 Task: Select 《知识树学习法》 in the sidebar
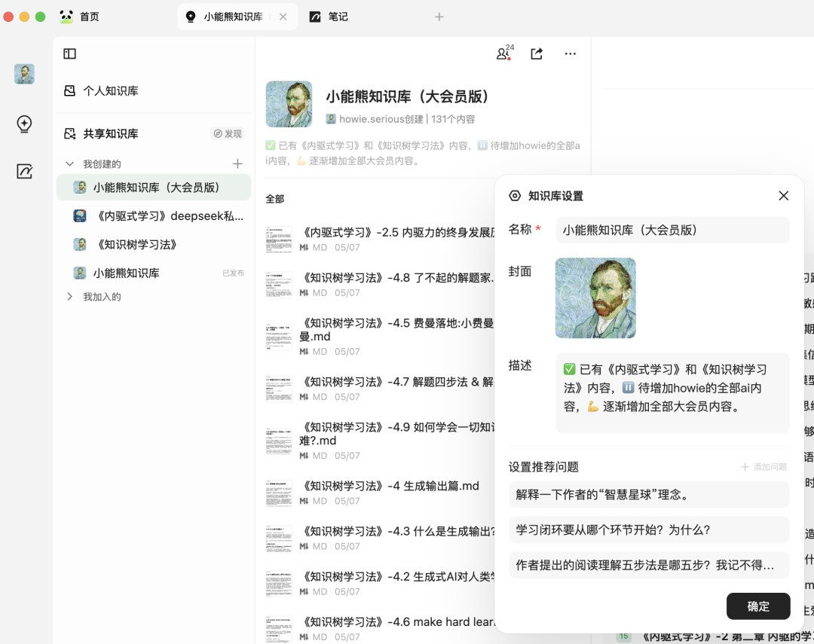pyautogui.click(x=154, y=245)
